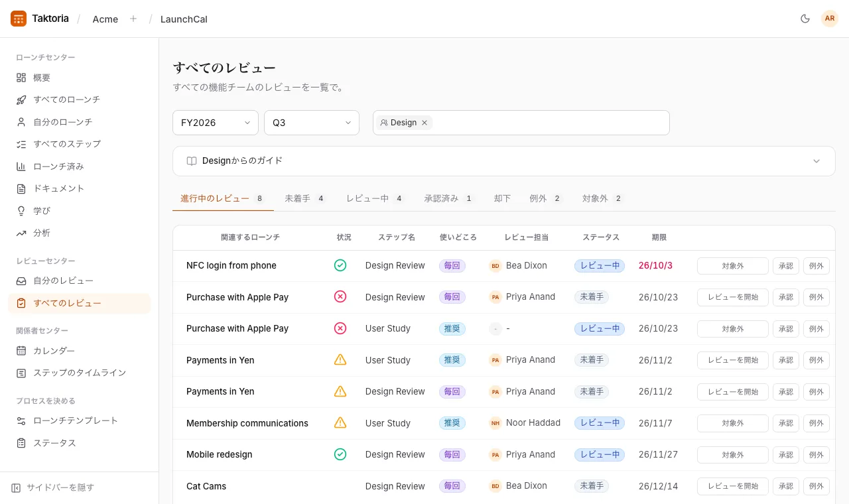The height and width of the screenshot is (504, 849).
Task: Open 学び with the lightbulb icon
Action: pos(80,211)
